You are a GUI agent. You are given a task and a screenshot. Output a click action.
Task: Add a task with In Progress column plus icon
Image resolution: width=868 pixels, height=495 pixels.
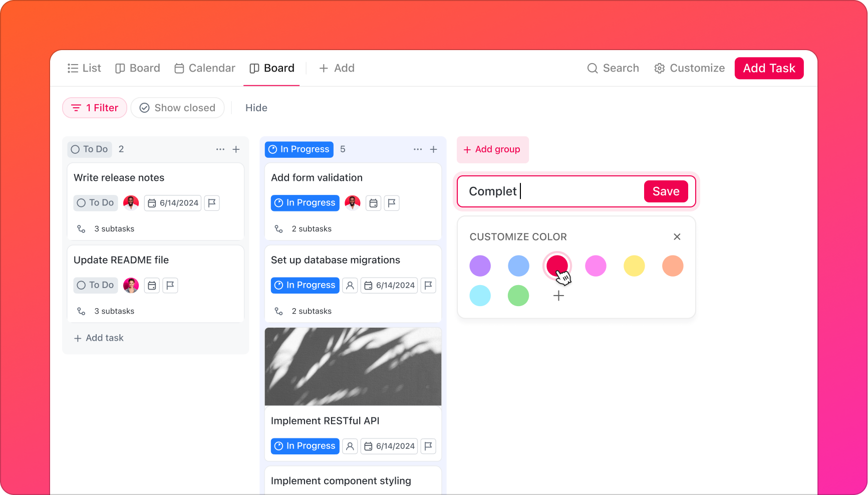434,149
